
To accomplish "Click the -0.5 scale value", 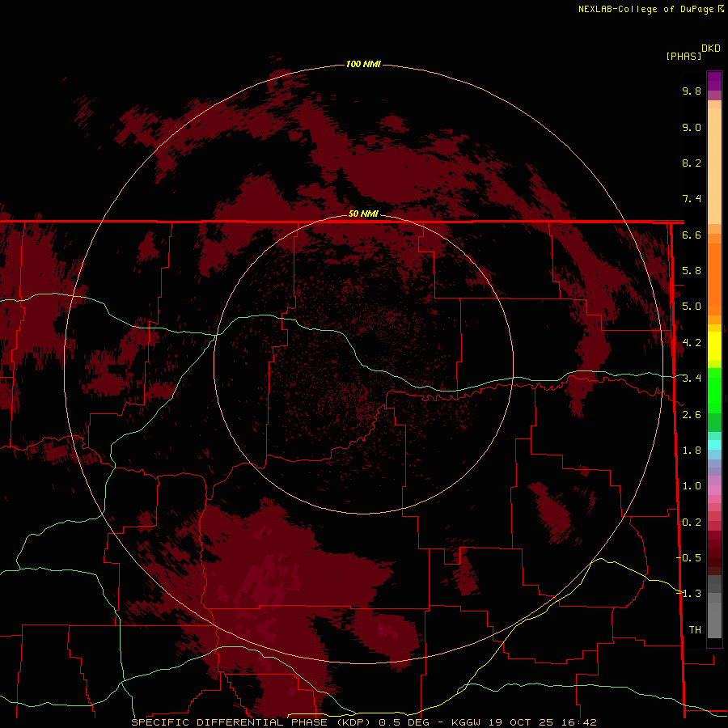I will tap(688, 558).
